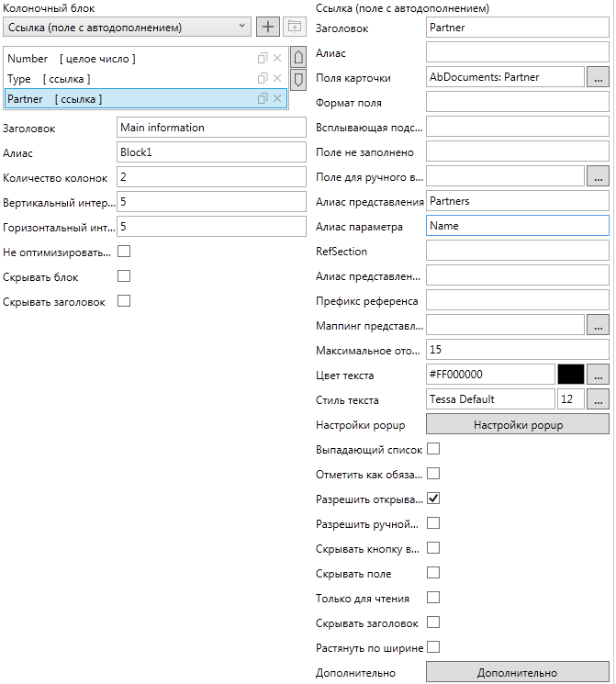Delete the Type field row
Image resolution: width=616 pixels, height=684 pixels.
(277, 79)
